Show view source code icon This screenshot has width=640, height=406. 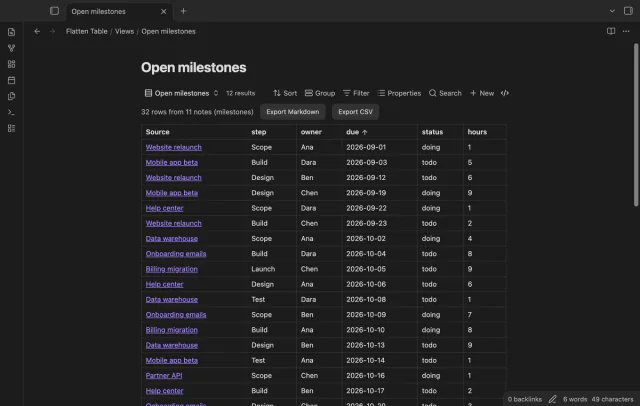[x=505, y=93]
